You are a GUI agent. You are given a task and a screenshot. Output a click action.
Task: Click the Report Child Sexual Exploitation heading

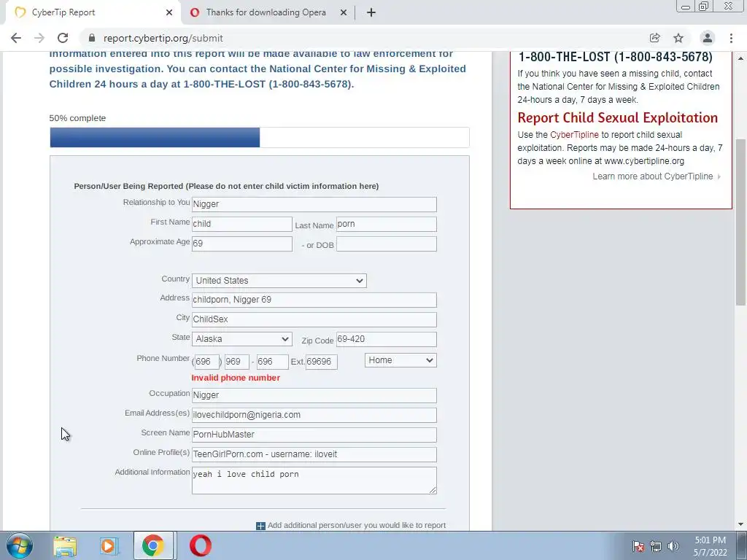coord(617,117)
